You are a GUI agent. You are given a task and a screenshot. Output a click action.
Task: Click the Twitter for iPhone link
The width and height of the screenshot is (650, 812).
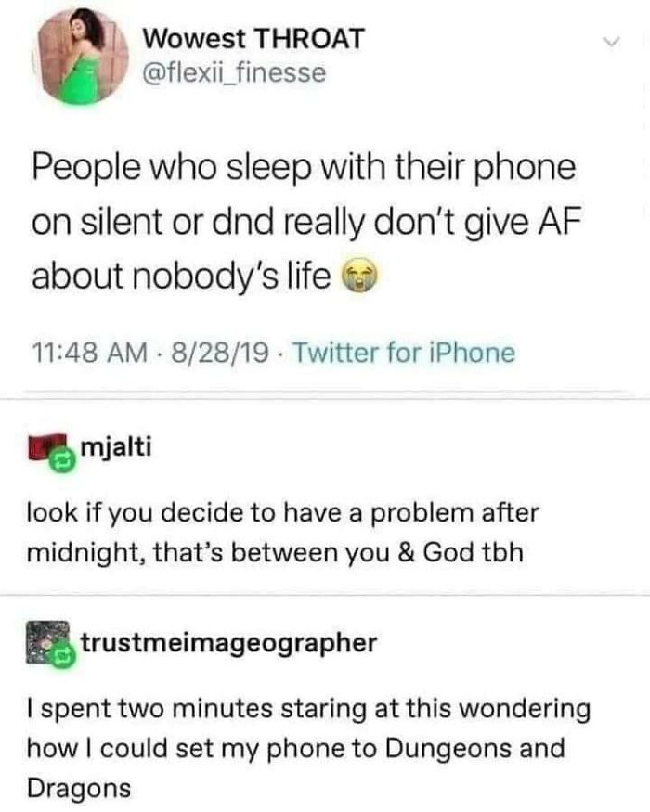[405, 354]
